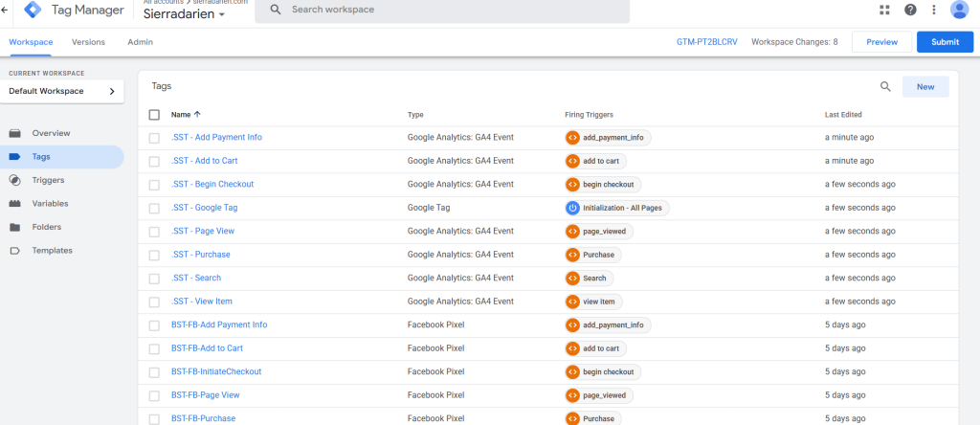Check the .SST - Page View row

point(154,232)
